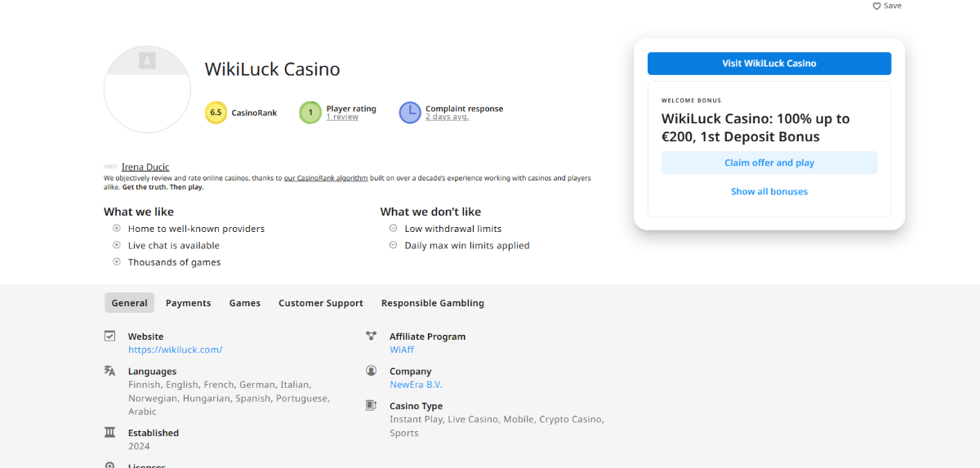Open the 1 review link
Image resolution: width=980 pixels, height=468 pixels.
[x=342, y=117]
